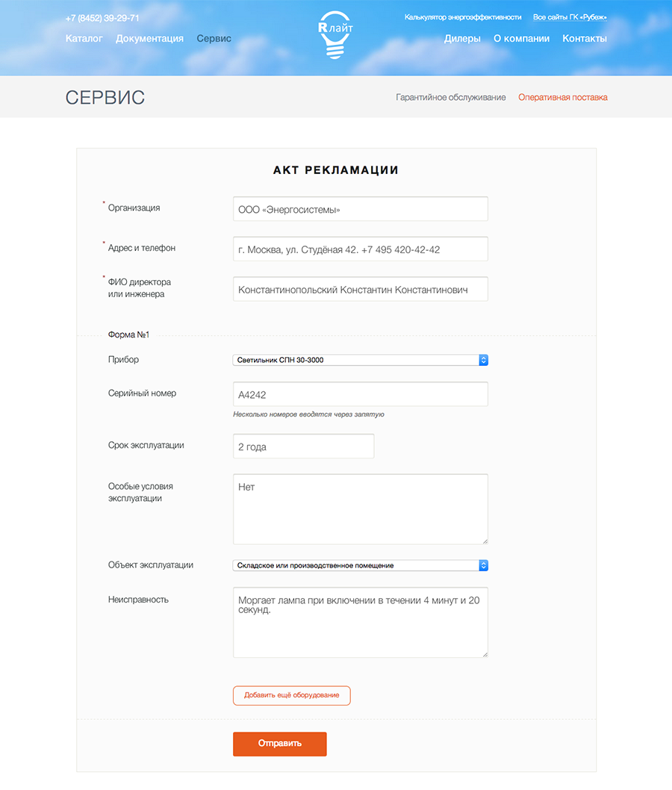Select the Сервис navigation item
The height and width of the screenshot is (790, 672).
[214, 39]
